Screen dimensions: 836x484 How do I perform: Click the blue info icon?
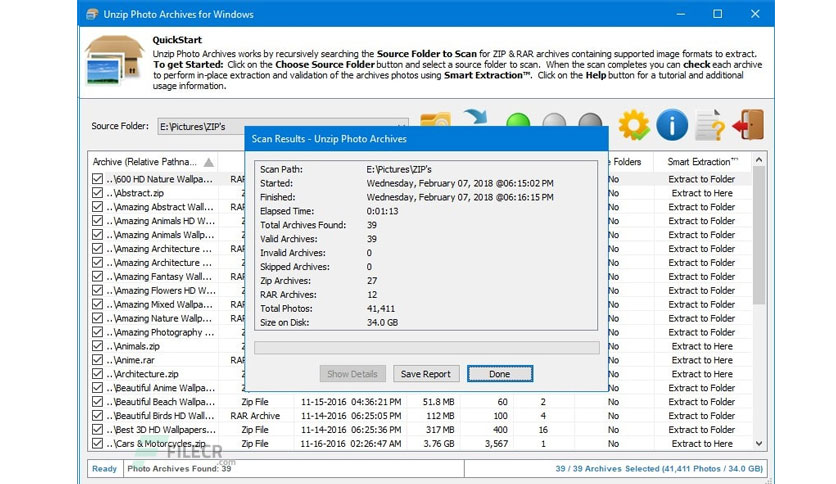(672, 125)
